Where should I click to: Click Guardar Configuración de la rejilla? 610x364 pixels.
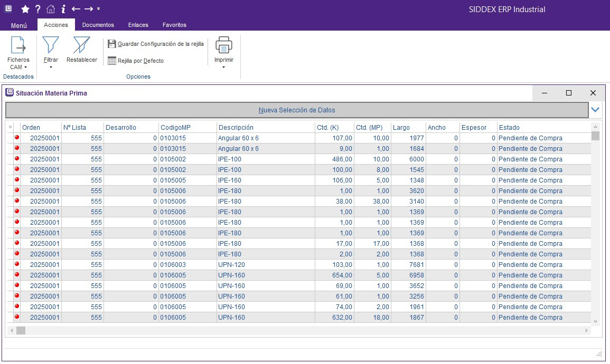click(x=156, y=44)
